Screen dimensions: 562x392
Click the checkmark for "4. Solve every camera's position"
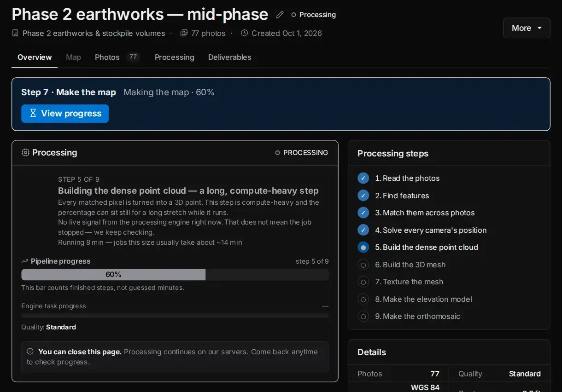click(363, 230)
